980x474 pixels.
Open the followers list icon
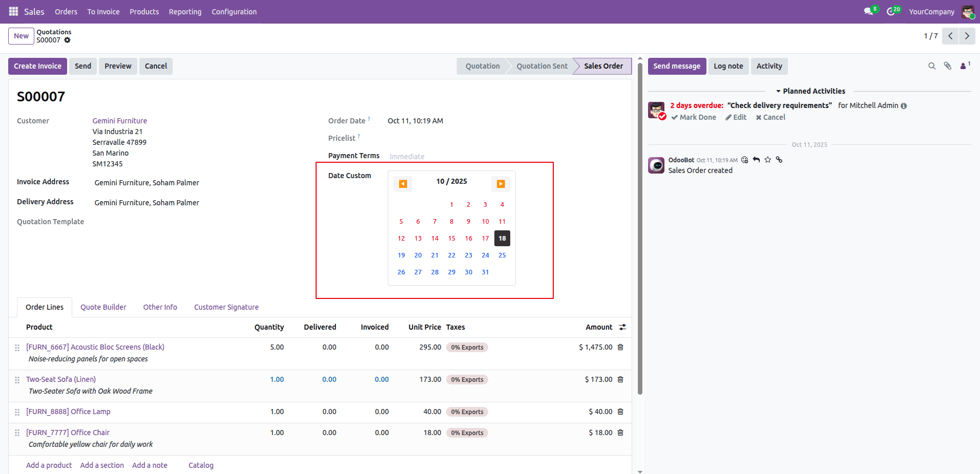click(963, 66)
